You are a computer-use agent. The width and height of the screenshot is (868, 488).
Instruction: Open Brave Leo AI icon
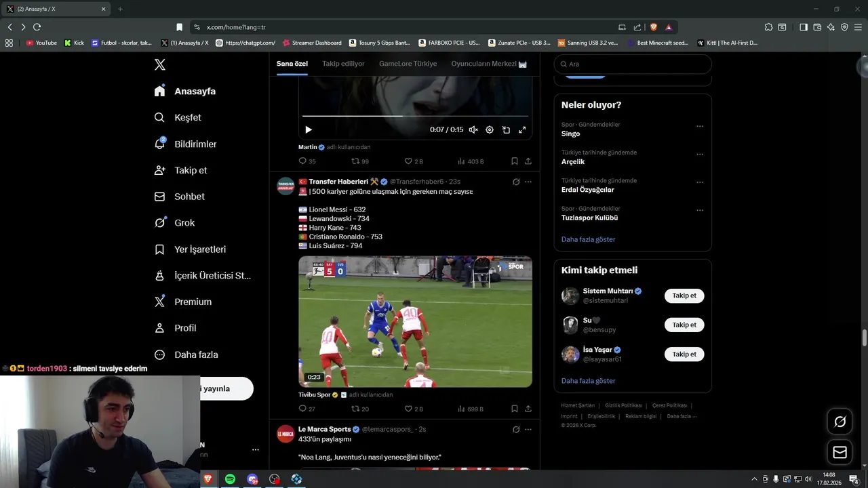831,27
